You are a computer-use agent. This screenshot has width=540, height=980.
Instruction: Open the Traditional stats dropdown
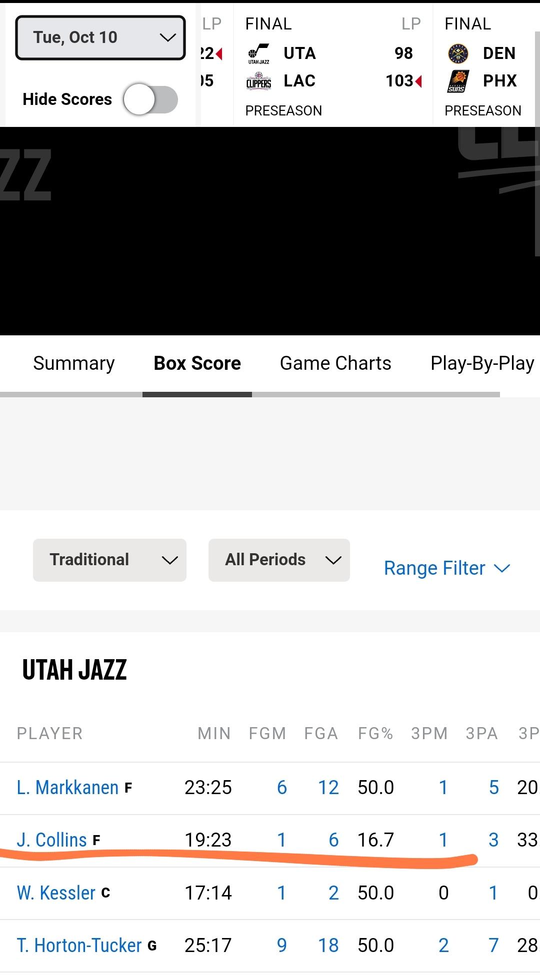(109, 560)
